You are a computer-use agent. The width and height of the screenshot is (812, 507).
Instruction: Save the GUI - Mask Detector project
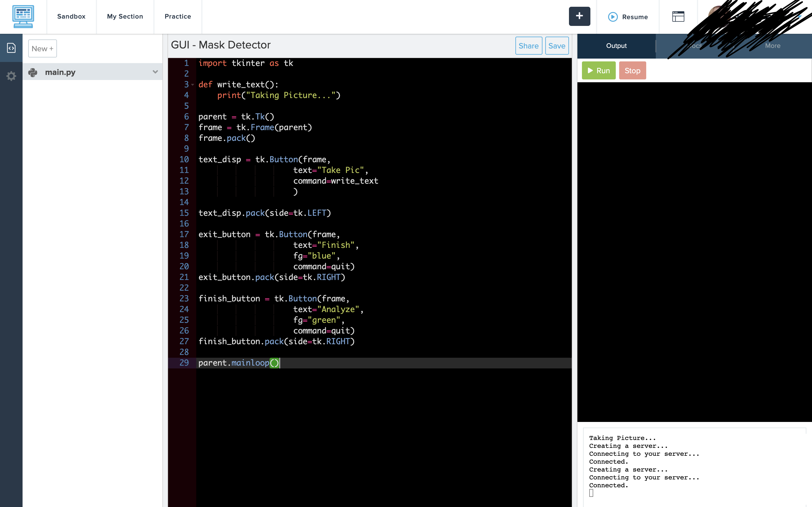tap(557, 46)
